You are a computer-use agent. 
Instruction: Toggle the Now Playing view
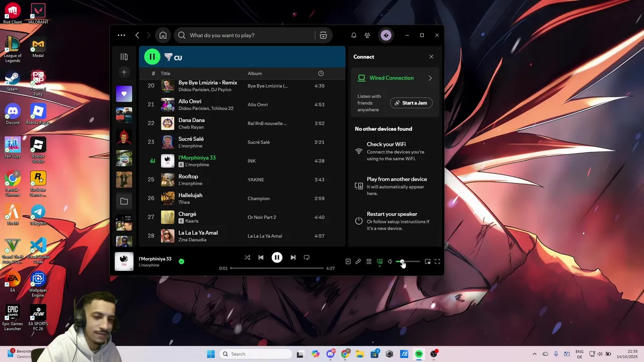click(348, 261)
